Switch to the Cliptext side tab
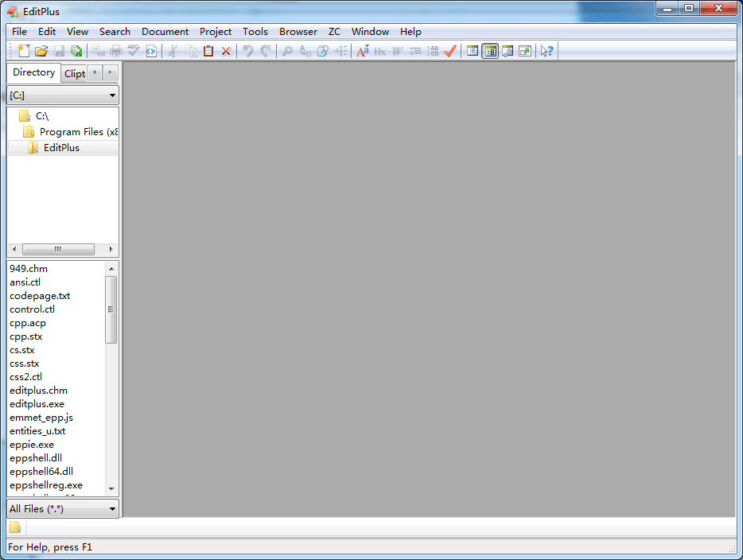Viewport: 743px width, 560px height. (75, 74)
